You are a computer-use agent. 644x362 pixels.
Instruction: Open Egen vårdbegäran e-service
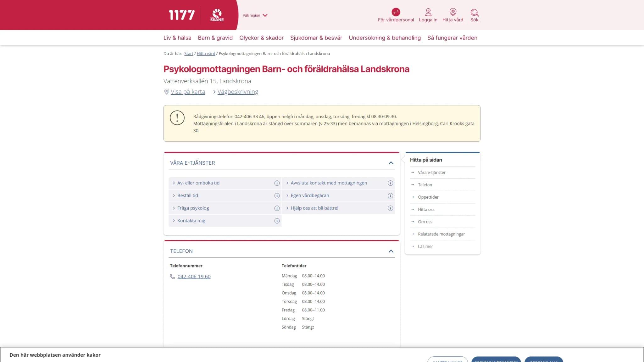(310, 195)
